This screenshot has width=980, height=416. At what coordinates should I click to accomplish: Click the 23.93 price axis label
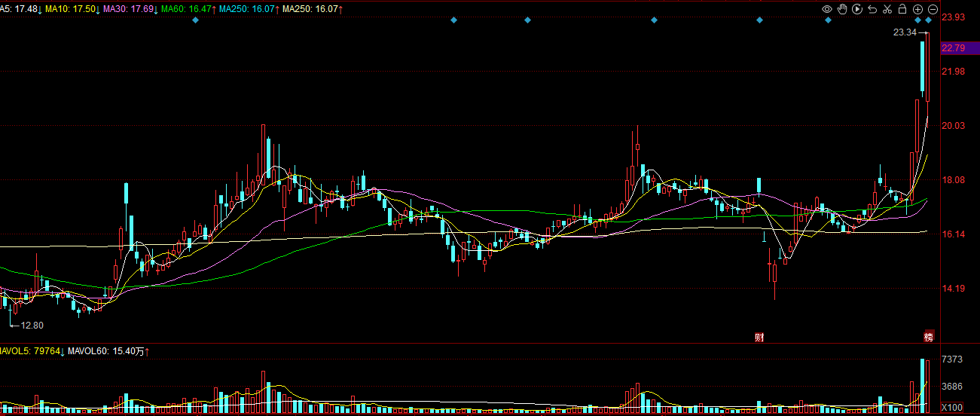coord(954,17)
